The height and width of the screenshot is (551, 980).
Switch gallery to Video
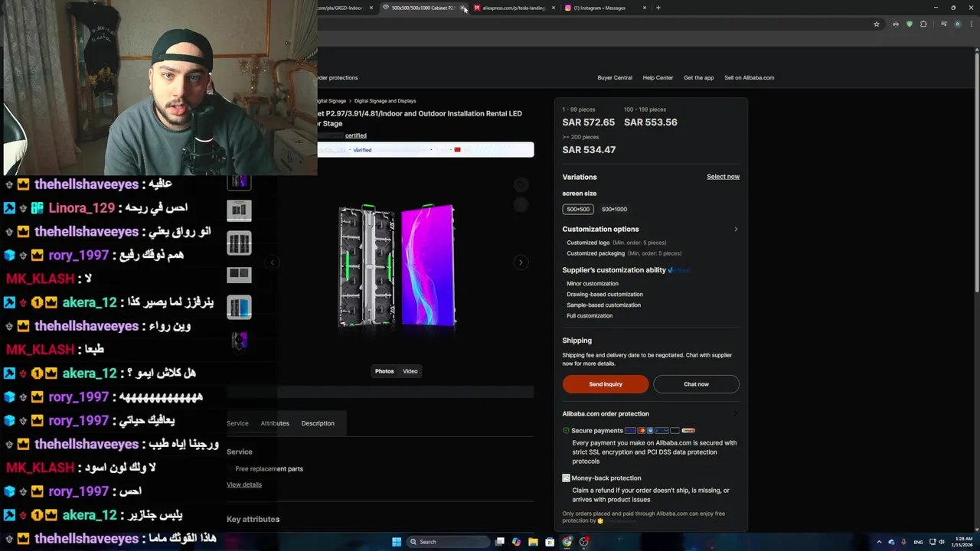pyautogui.click(x=410, y=371)
